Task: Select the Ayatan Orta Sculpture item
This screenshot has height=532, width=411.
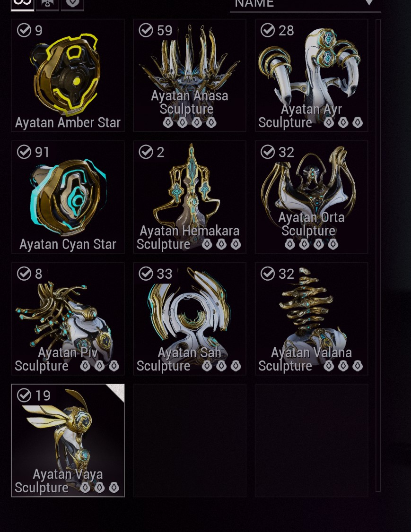Action: (312, 197)
